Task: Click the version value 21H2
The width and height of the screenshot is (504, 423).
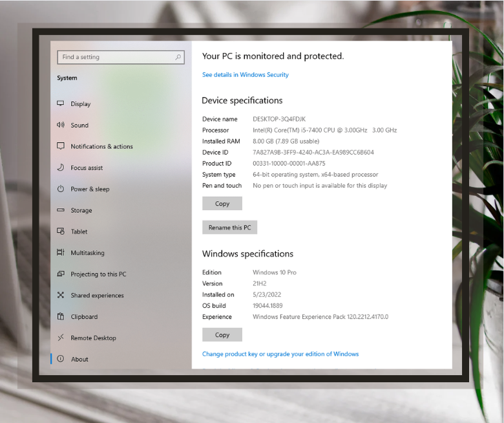Action: click(259, 283)
